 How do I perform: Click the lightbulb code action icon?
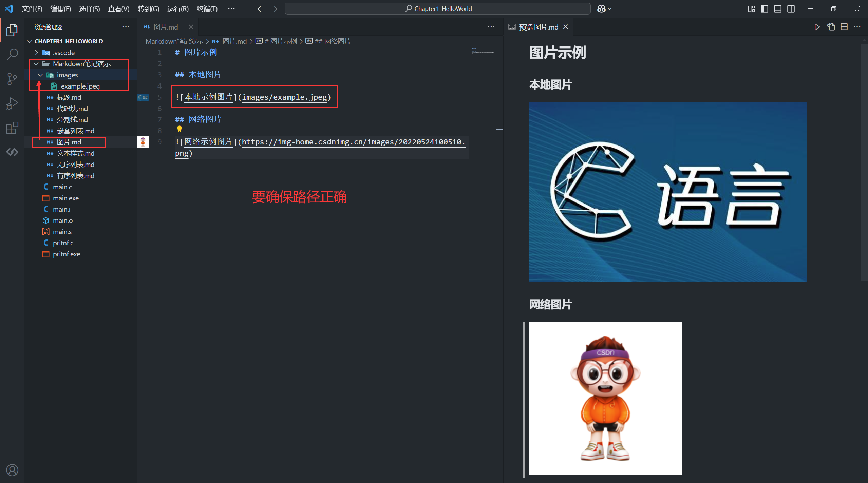(180, 129)
